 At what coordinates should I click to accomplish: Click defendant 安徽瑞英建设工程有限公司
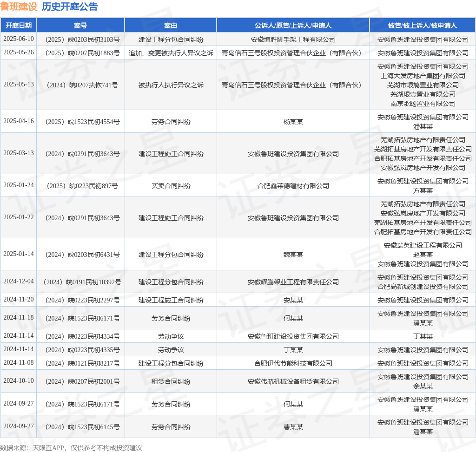pos(423,245)
